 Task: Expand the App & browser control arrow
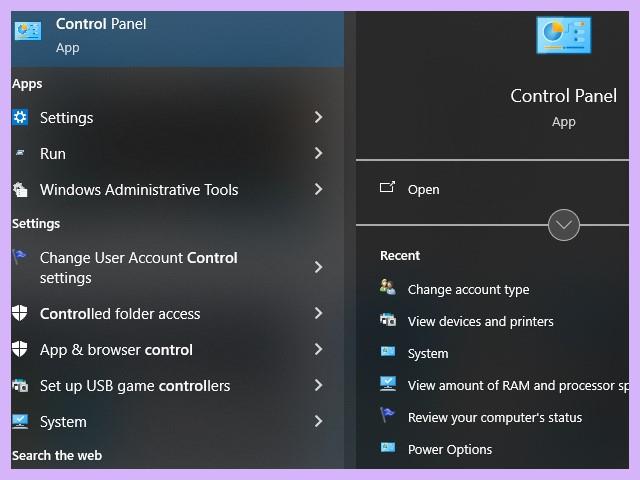pos(318,349)
